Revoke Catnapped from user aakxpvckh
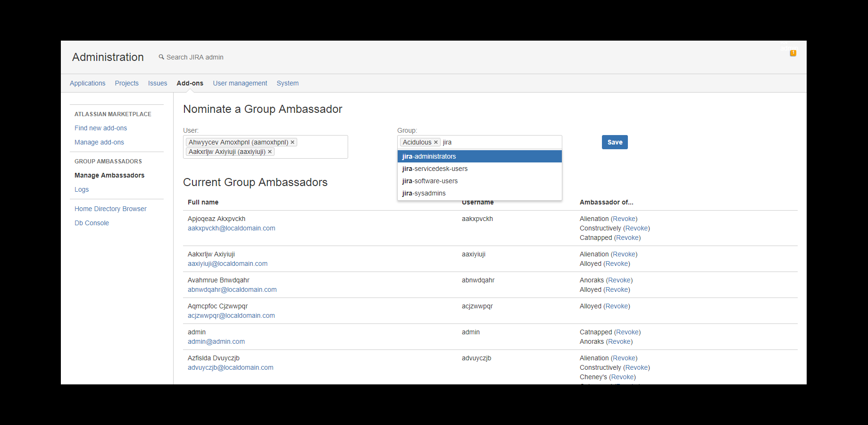The height and width of the screenshot is (425, 868). [x=627, y=238]
